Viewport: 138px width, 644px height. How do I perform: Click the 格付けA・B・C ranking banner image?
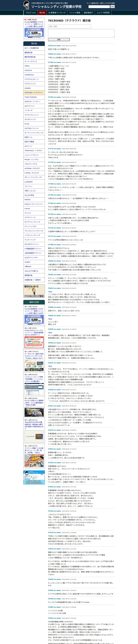click(x=34, y=291)
